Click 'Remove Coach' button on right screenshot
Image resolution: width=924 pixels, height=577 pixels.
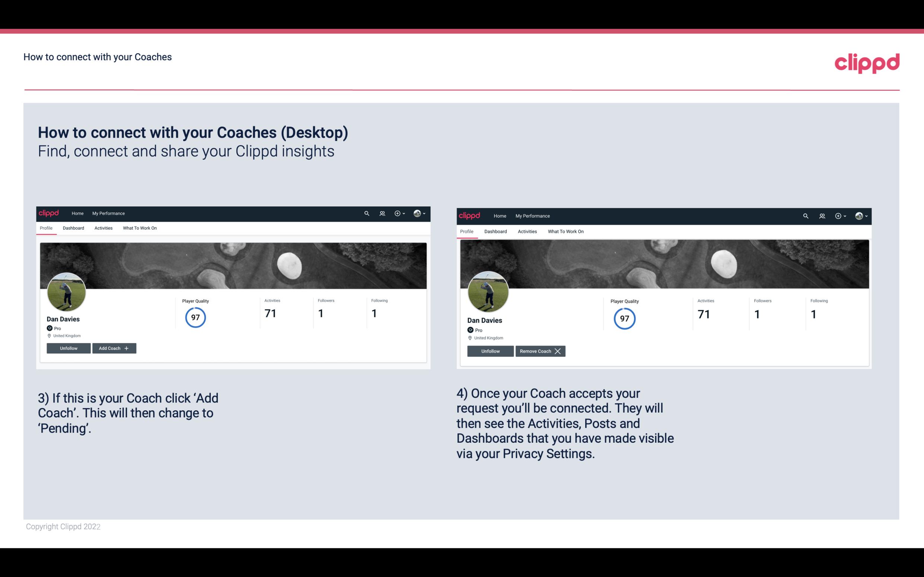540,351
